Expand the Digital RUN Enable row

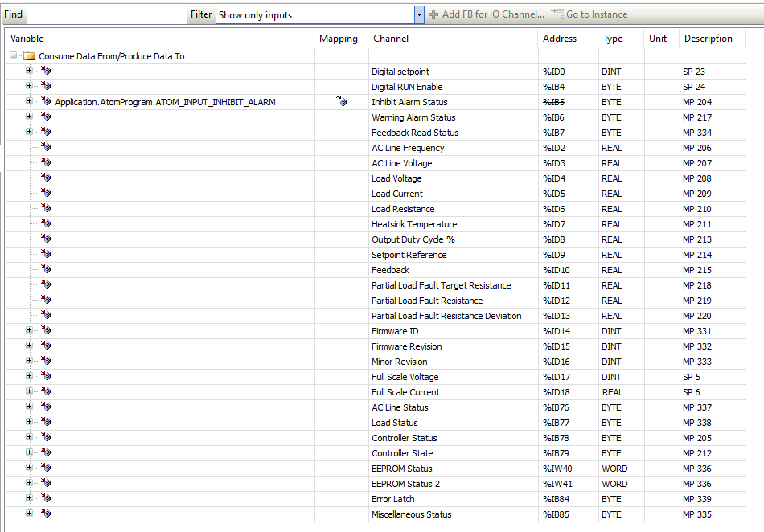30,87
